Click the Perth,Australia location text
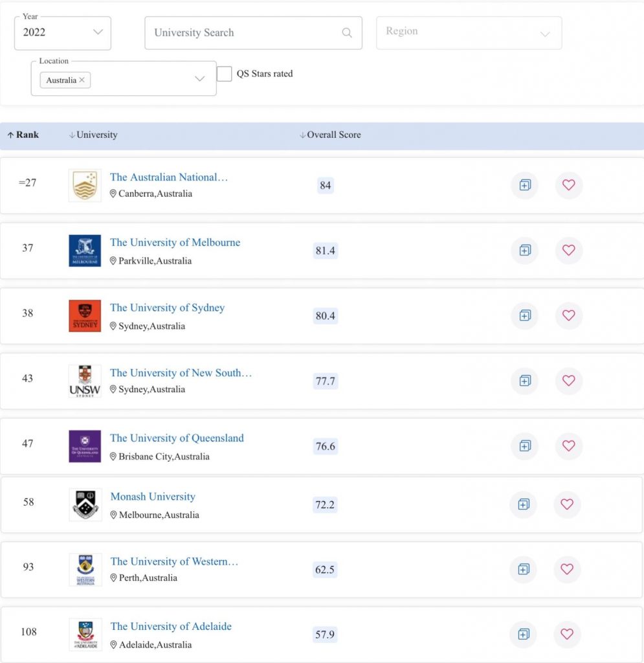Viewport: 644px width, 663px height. 148,578
